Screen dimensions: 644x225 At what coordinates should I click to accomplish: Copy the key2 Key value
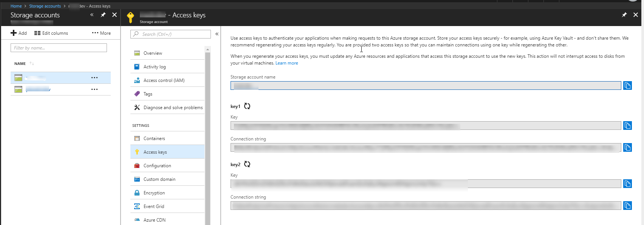tap(627, 184)
